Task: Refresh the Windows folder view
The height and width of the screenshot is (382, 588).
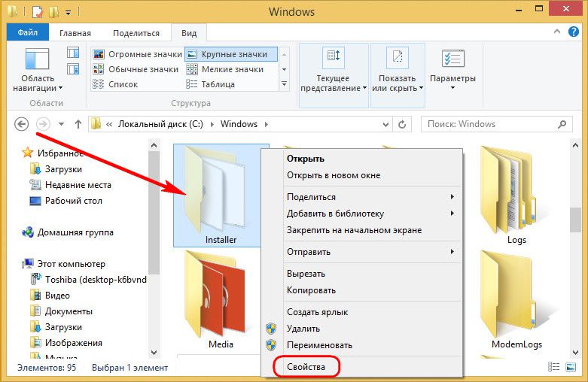Action: [x=402, y=124]
